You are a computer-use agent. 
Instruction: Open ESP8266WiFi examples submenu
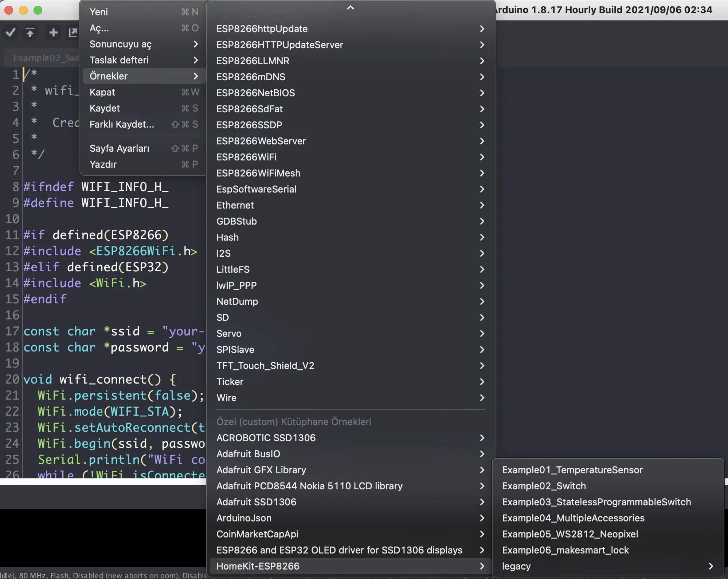pyautogui.click(x=351, y=157)
